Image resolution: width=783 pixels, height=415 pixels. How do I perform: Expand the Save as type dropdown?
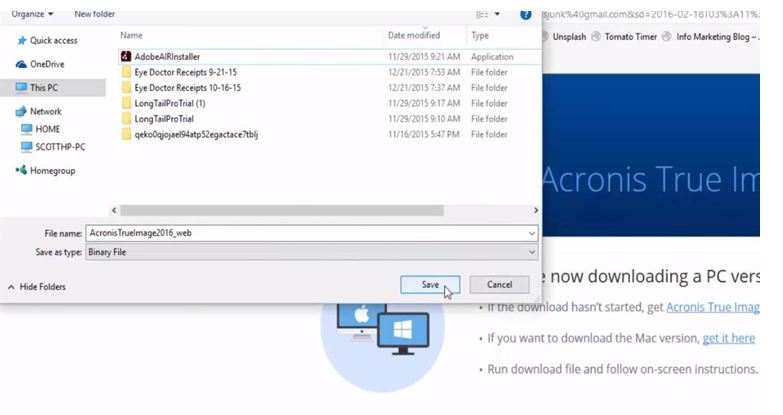531,252
